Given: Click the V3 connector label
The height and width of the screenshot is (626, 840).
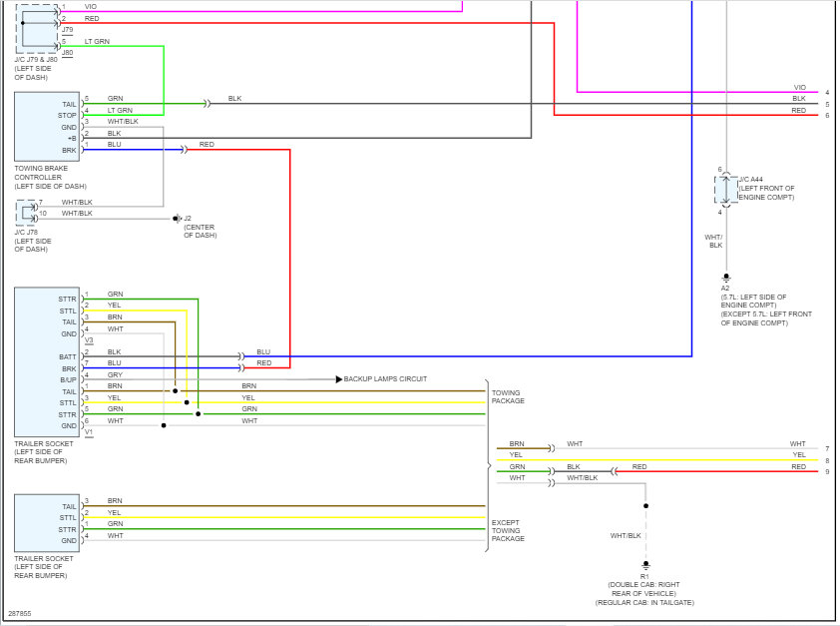Looking at the screenshot, I should tap(89, 340).
